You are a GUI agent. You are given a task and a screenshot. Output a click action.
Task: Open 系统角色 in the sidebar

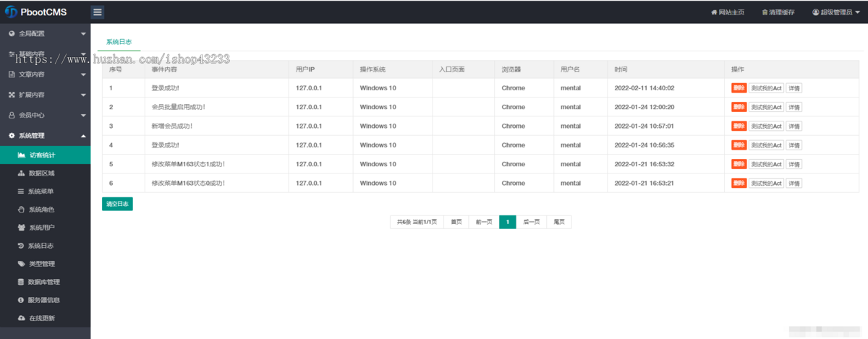(x=45, y=210)
